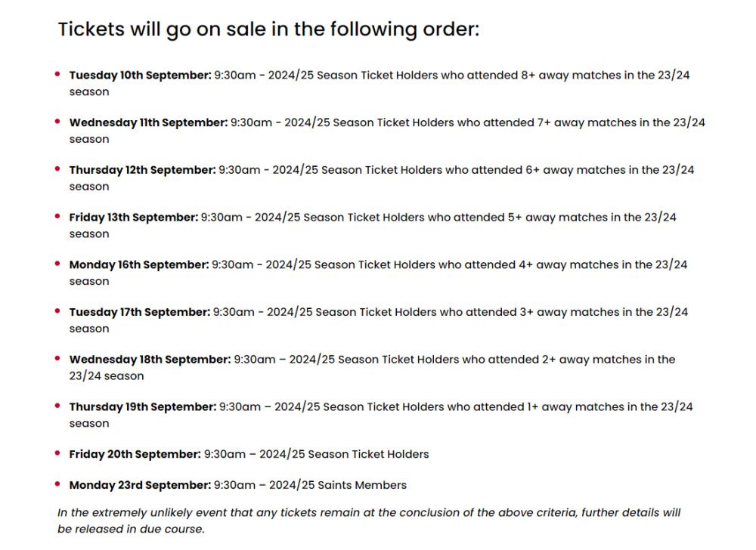Click the red bullet beside Tuesday 10th September
756x550 pixels.
[57, 75]
